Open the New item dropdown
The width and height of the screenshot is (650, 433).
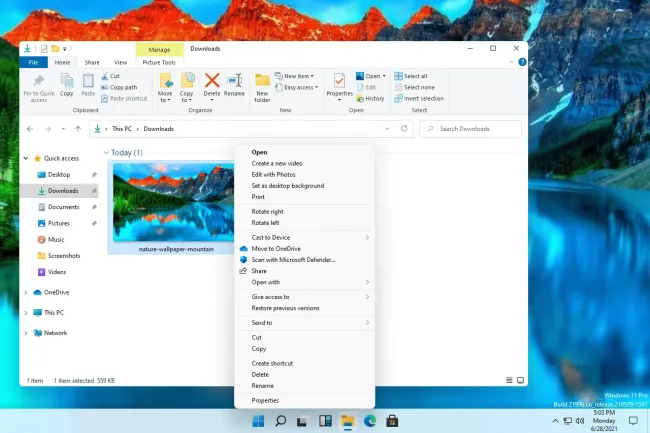[297, 76]
